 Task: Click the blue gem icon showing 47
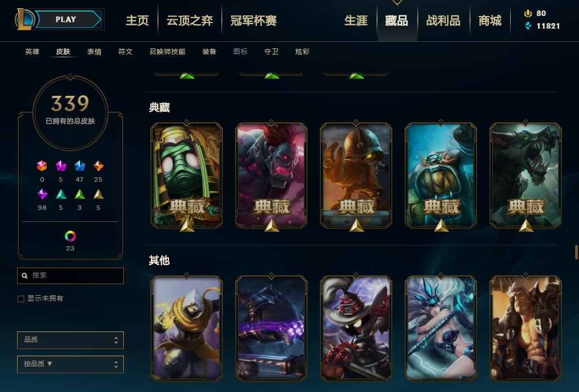[79, 166]
